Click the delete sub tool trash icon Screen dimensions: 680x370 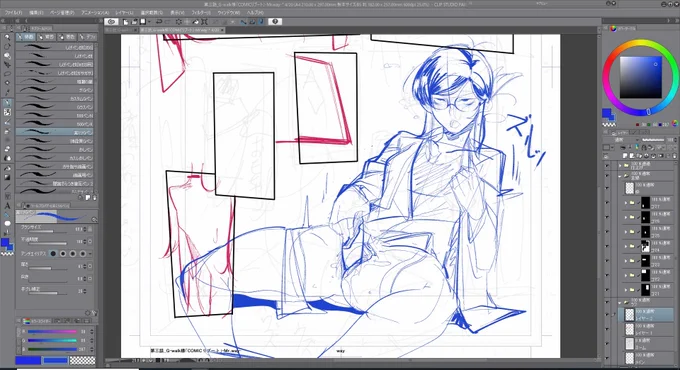95,197
